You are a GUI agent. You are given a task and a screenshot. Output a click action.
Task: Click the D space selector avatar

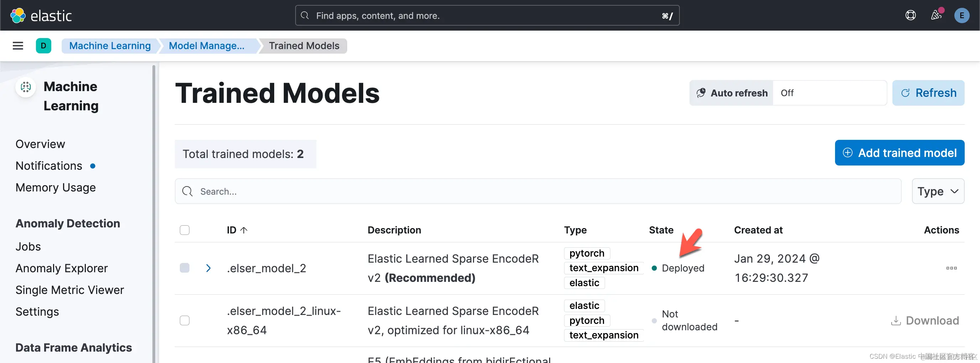[x=43, y=46]
